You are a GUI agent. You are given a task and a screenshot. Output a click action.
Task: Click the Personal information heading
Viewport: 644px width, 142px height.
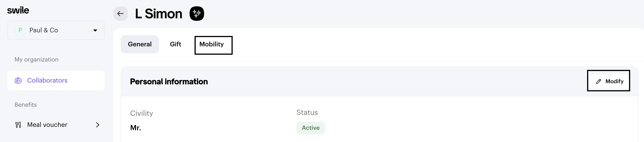tap(169, 82)
